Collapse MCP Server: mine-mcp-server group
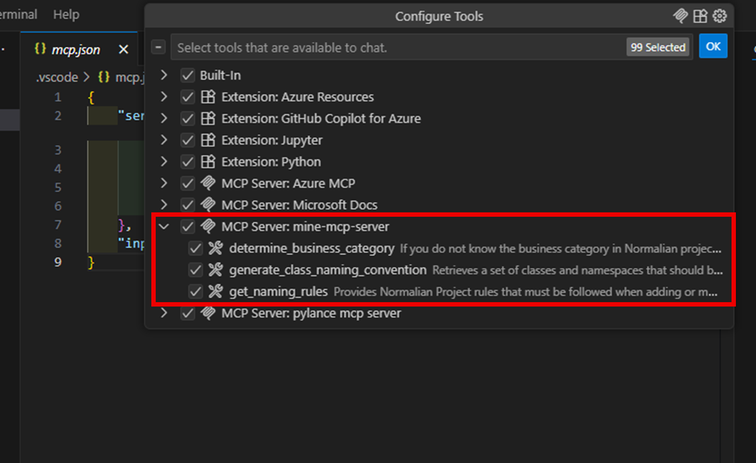Screen dimensions: 756x463 coord(164,226)
